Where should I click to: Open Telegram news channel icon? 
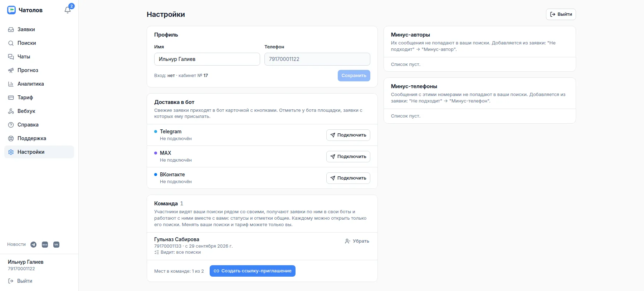(x=33, y=244)
